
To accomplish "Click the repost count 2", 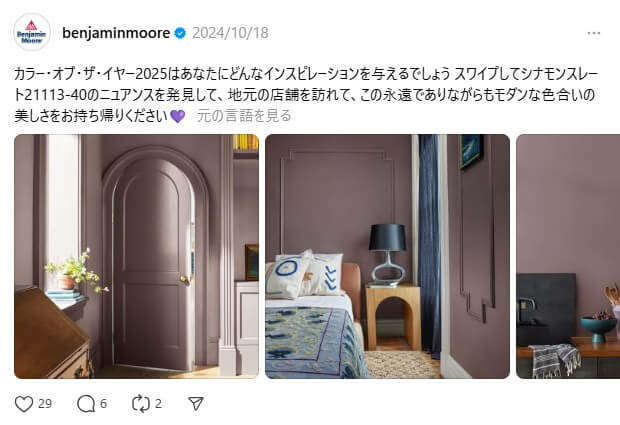I will coord(158,404).
